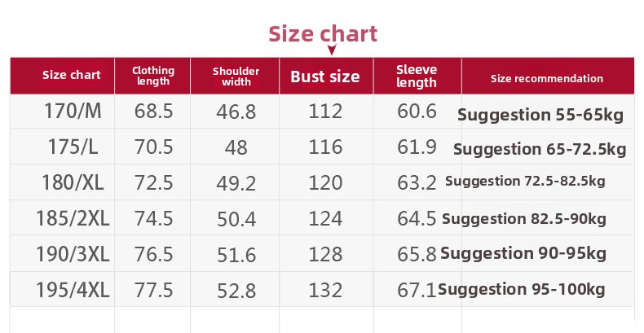Viewport: 644px width, 333px height.
Task: Click the Clothing length column header
Action: coord(152,76)
